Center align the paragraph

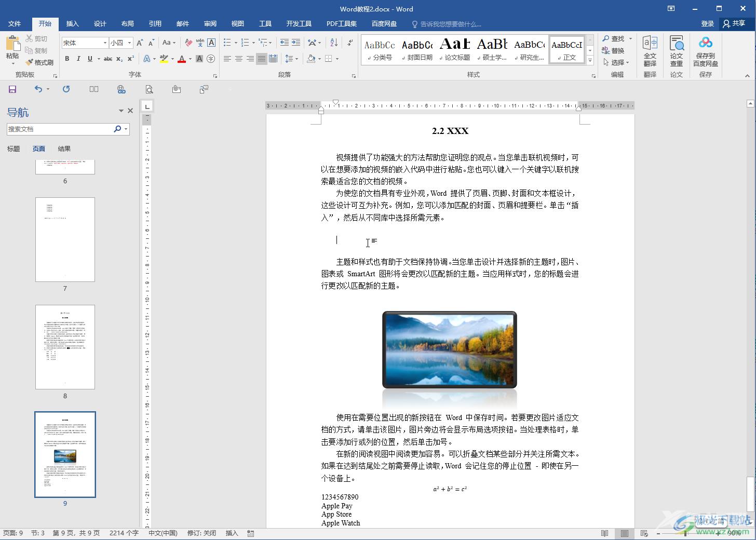(x=239, y=59)
